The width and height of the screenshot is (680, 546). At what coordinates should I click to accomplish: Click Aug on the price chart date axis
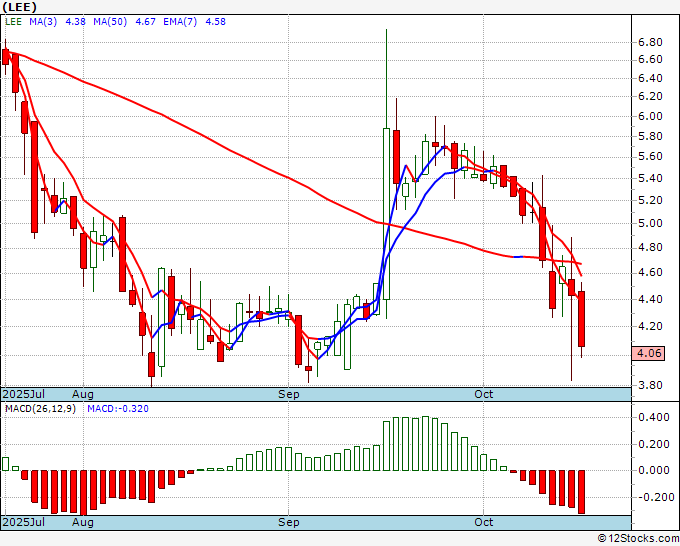83,394
